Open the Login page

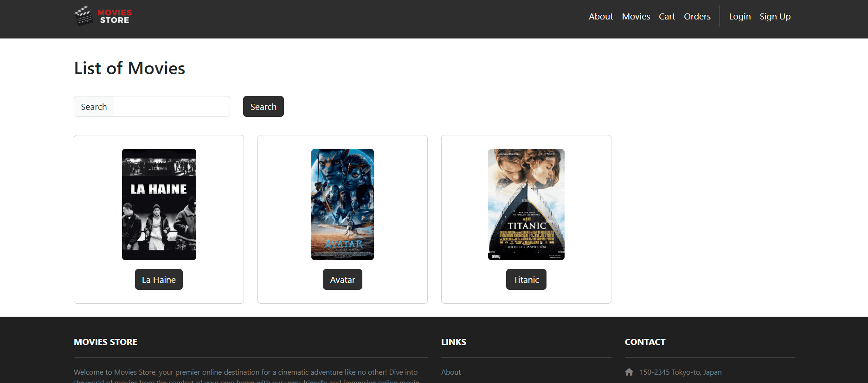pos(739,16)
